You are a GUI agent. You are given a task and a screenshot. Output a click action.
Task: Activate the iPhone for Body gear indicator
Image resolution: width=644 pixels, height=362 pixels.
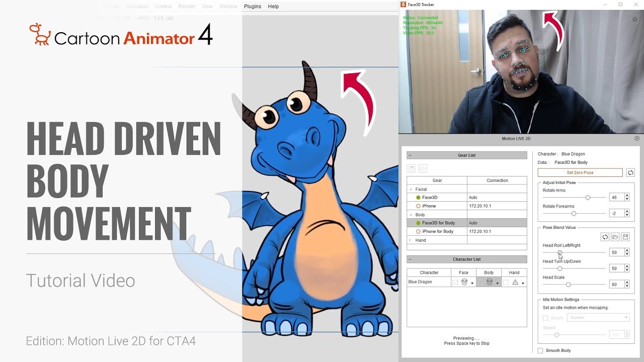(418, 231)
